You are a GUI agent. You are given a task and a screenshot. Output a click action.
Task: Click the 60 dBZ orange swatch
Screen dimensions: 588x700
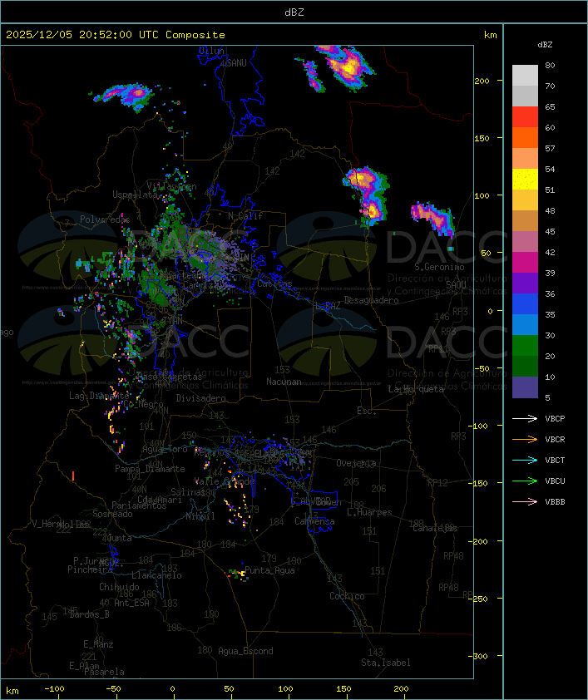[x=525, y=137]
